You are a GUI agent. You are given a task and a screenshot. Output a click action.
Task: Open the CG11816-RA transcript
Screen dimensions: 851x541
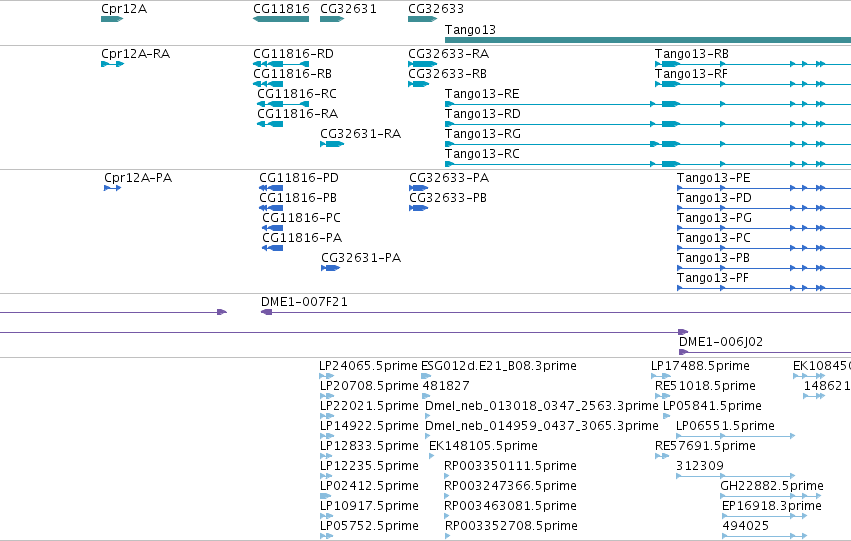click(x=270, y=124)
